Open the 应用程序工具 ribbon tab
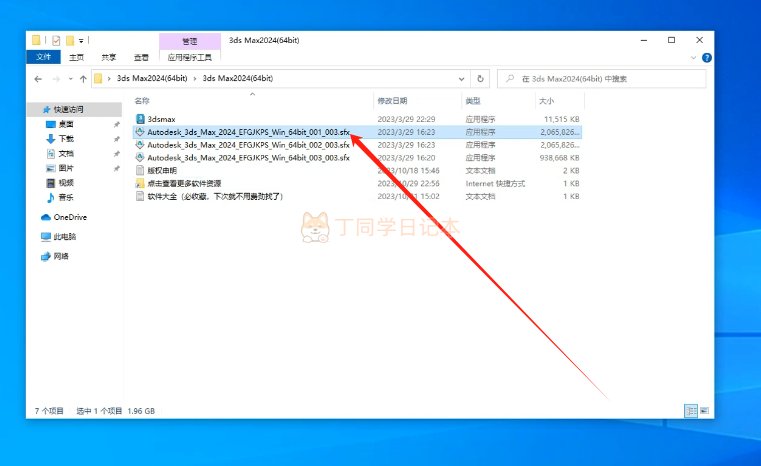761x466 pixels. click(x=190, y=57)
